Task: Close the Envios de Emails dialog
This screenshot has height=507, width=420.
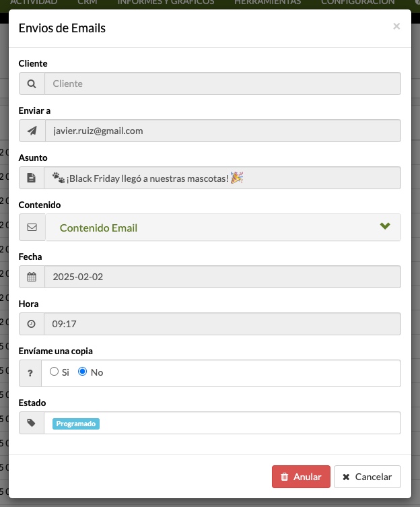Action: (396, 26)
